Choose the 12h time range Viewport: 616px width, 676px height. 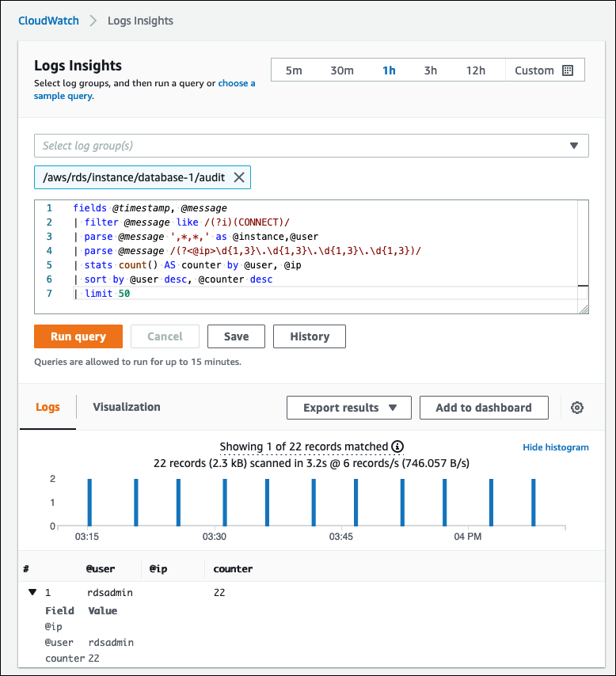tap(475, 70)
